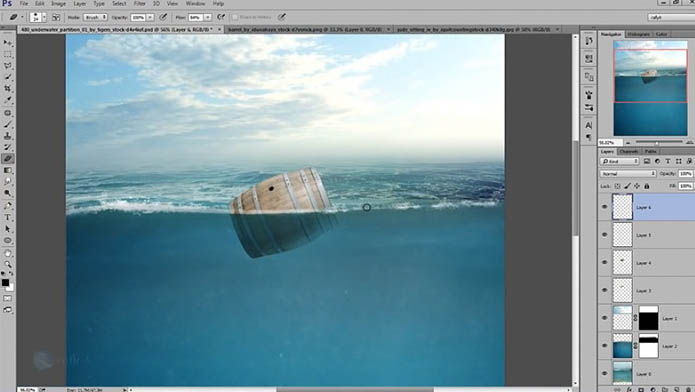
Task: Click the Lasso tool
Action: point(8,66)
